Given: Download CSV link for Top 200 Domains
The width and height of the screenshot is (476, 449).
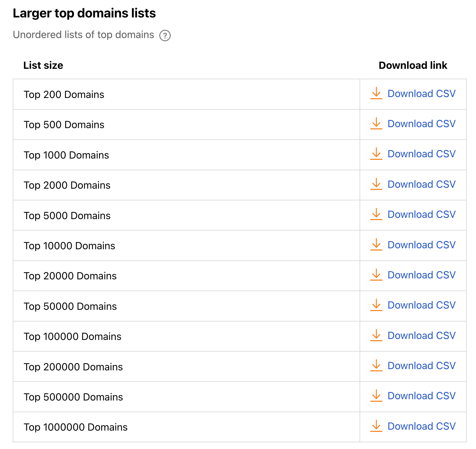Looking at the screenshot, I should point(421,94).
